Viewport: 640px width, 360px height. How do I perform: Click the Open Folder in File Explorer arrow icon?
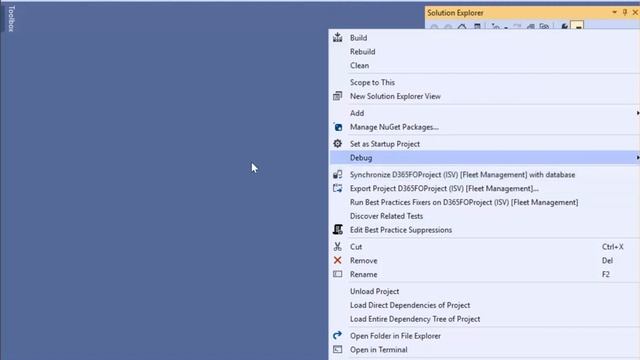[x=337, y=336]
